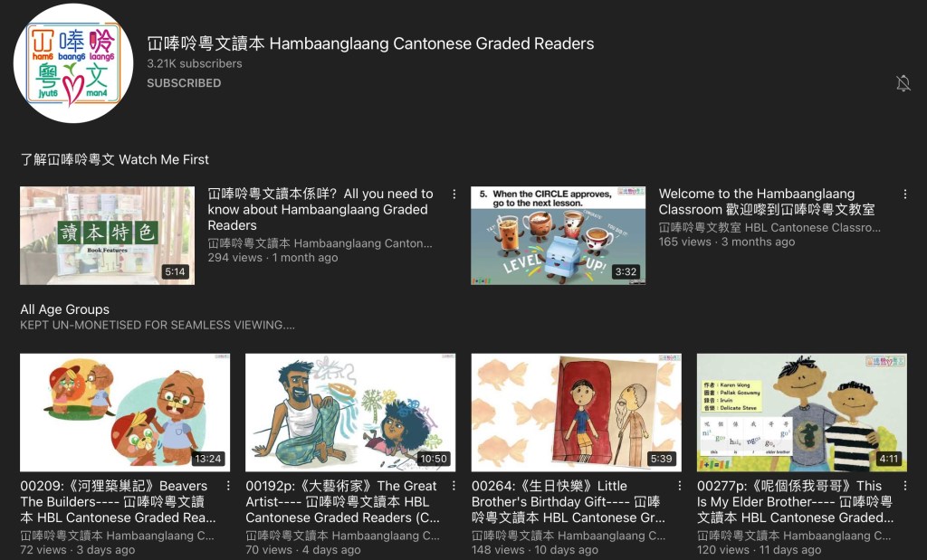Viewport: 927px width, 560px height.
Task: Open three-dot menu for Beavers The Builders video
Action: click(228, 486)
